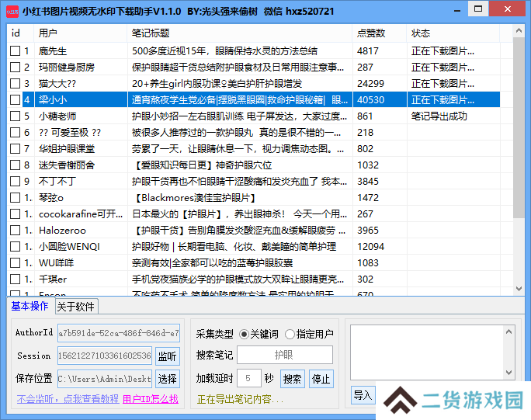Switch to the 基本操作 tab
Viewport: 531px width, 420px height.
click(29, 306)
